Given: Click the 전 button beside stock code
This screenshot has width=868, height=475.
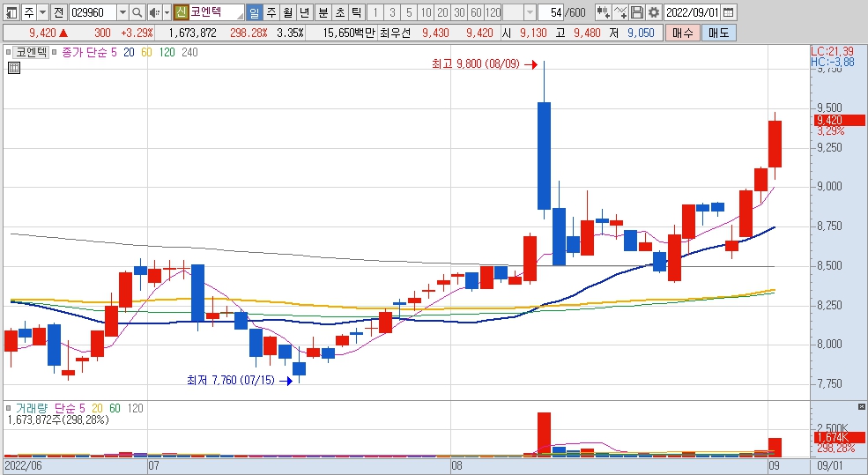Looking at the screenshot, I should 59,12.
